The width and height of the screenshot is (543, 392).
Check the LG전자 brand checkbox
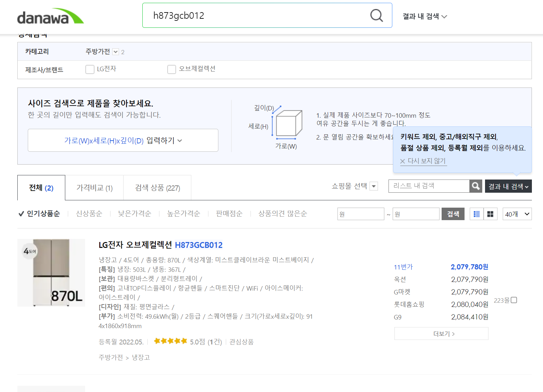(x=90, y=69)
